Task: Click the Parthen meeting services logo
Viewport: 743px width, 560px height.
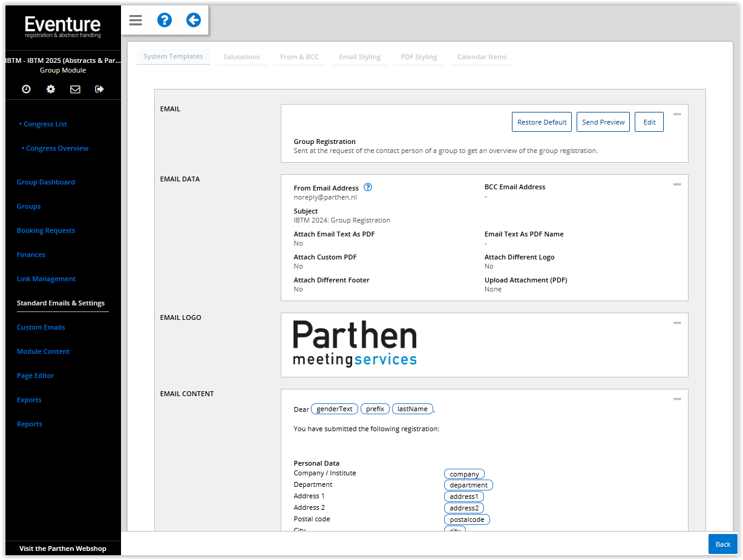Action: point(355,343)
